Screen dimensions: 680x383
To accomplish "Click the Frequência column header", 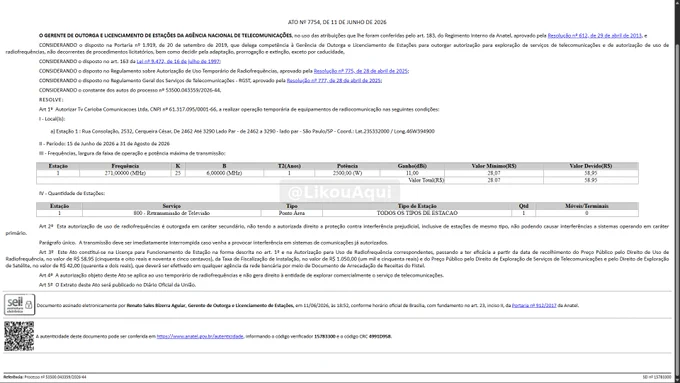I will [x=125, y=166].
